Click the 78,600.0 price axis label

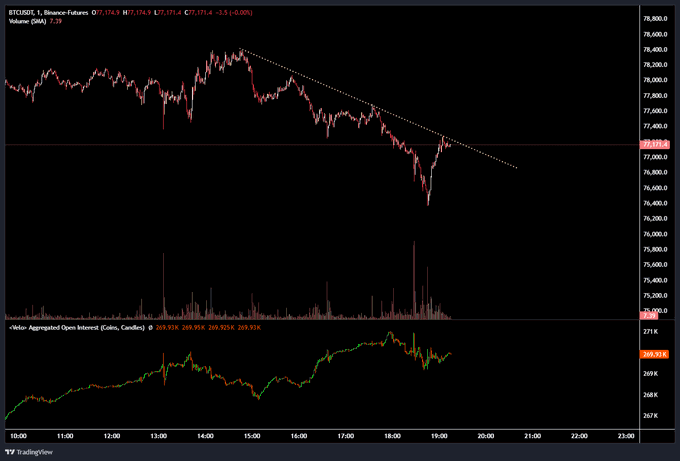(x=655, y=34)
